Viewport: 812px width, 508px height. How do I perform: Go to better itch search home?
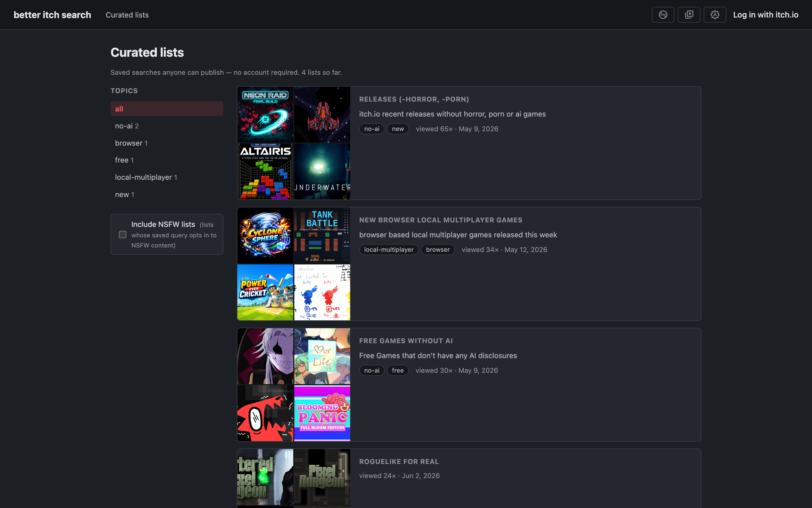point(52,15)
